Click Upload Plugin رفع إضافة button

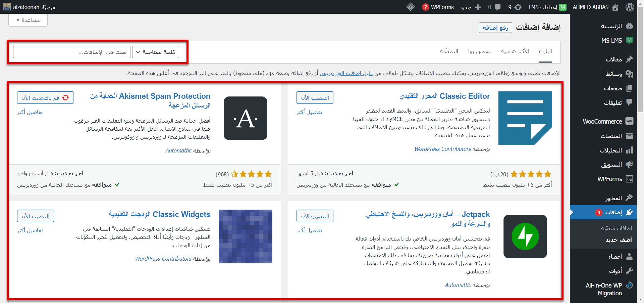pos(495,28)
